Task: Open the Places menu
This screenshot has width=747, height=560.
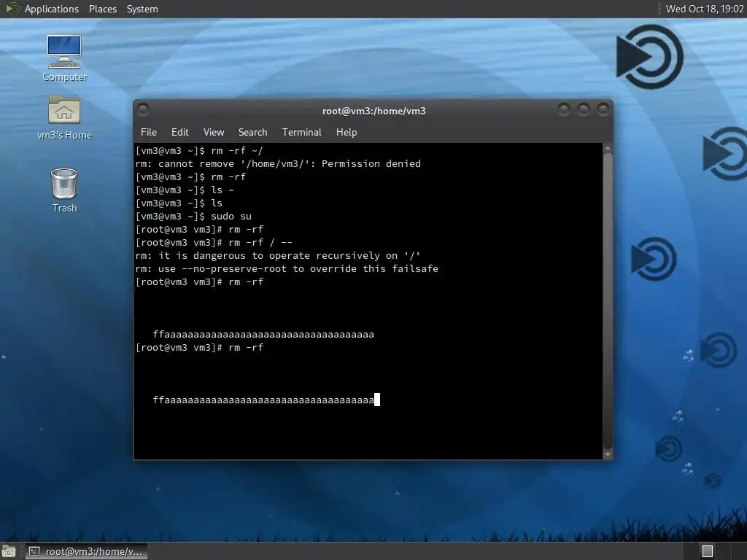Action: pyautogui.click(x=102, y=9)
